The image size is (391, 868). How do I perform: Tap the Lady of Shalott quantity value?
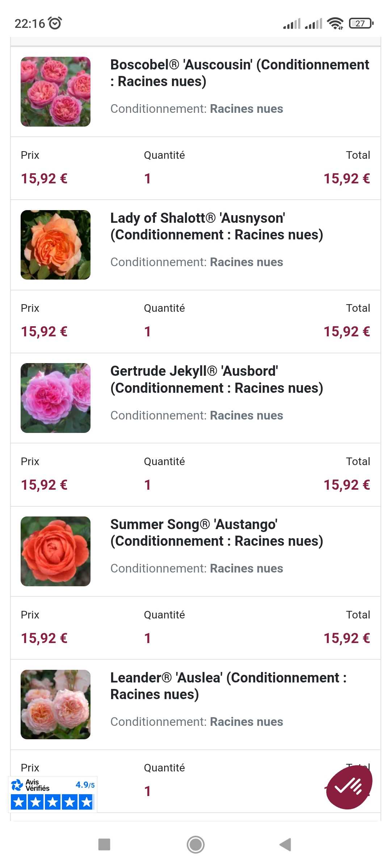click(x=147, y=332)
